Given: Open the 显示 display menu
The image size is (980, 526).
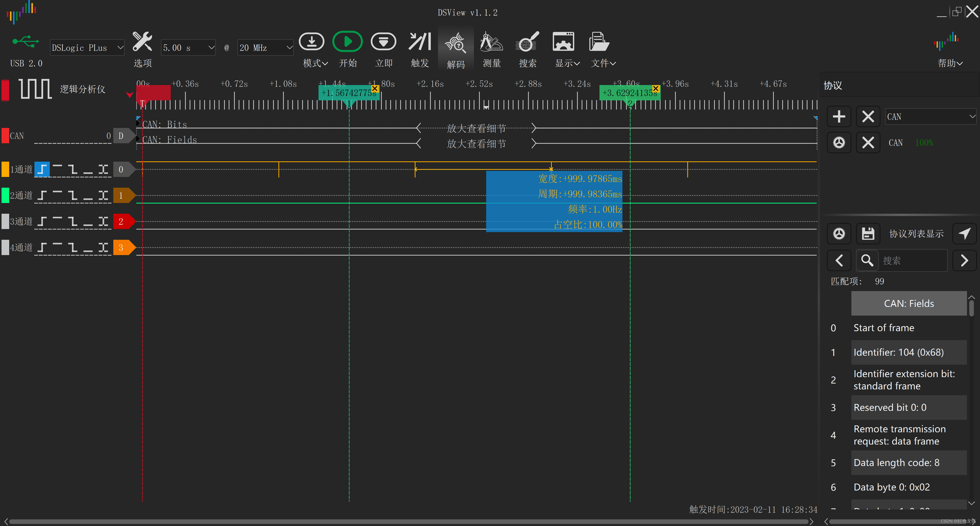Looking at the screenshot, I should click(562, 49).
